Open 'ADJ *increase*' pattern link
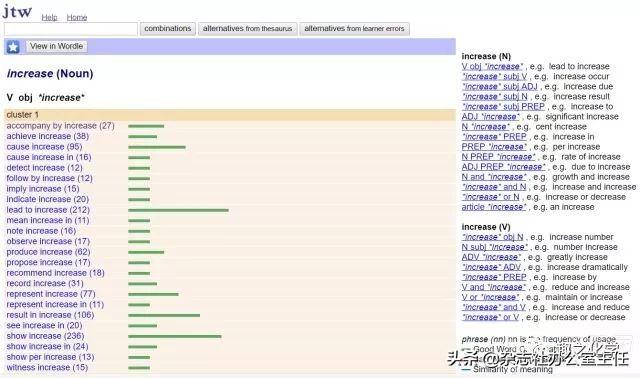640x378 pixels. pyautogui.click(x=490, y=117)
